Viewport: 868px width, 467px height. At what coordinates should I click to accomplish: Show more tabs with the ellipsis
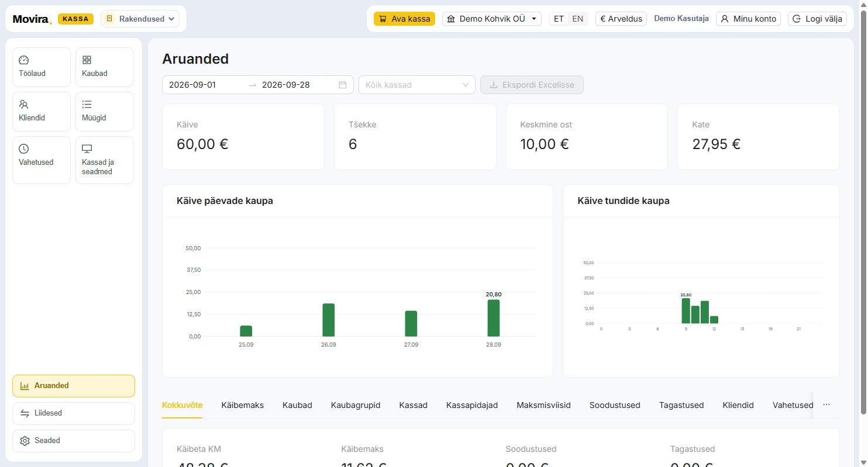tap(826, 404)
